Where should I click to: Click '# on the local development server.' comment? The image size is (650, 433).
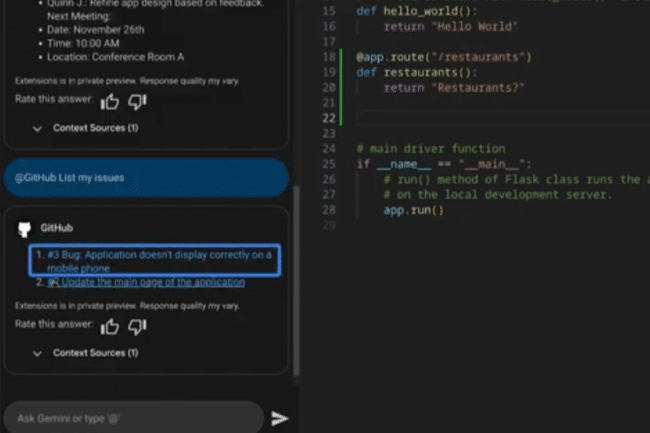point(497,195)
